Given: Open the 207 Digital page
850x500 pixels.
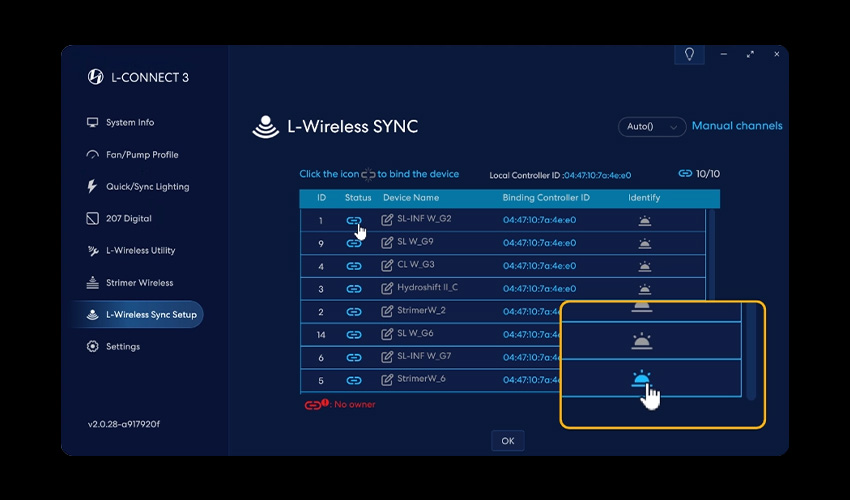Looking at the screenshot, I should tap(119, 219).
